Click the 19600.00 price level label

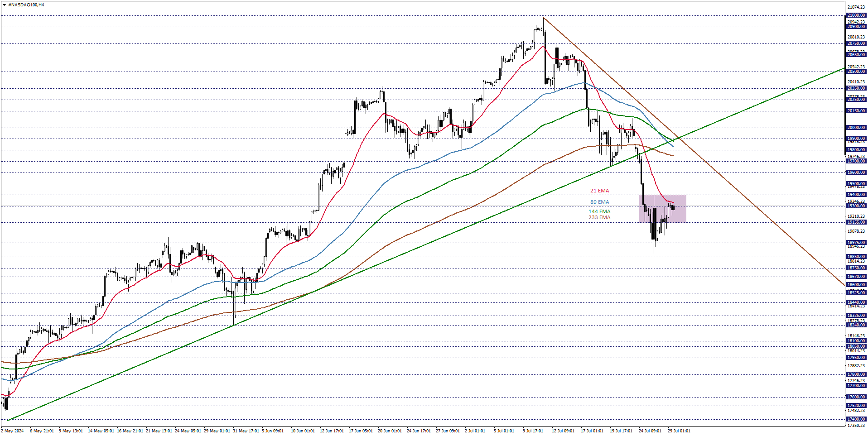tap(856, 172)
